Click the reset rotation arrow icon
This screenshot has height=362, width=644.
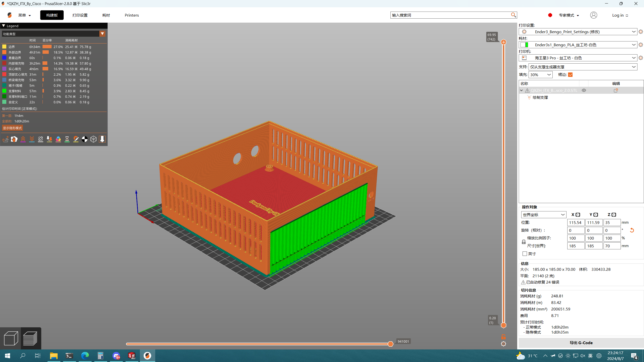pyautogui.click(x=632, y=230)
